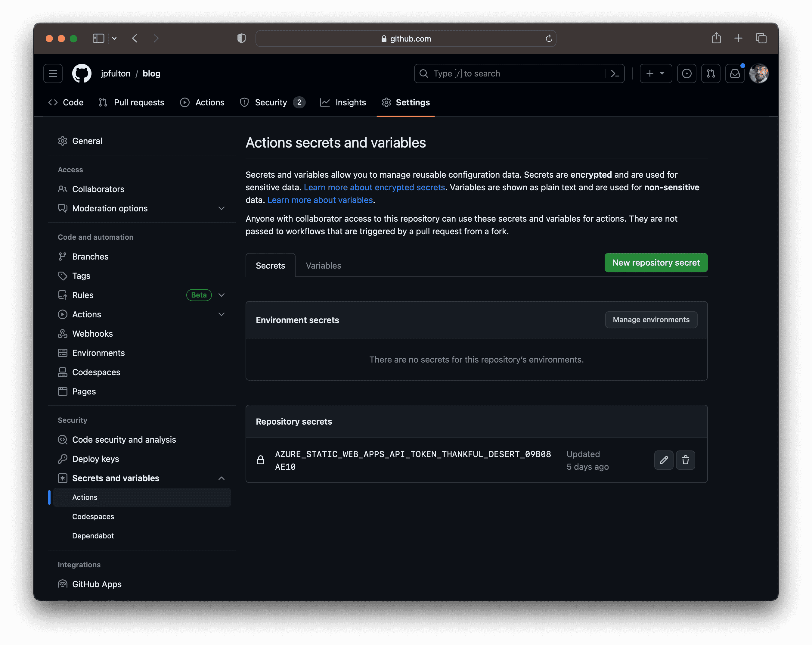Expand Moderation options chevron
812x645 pixels.
(222, 208)
